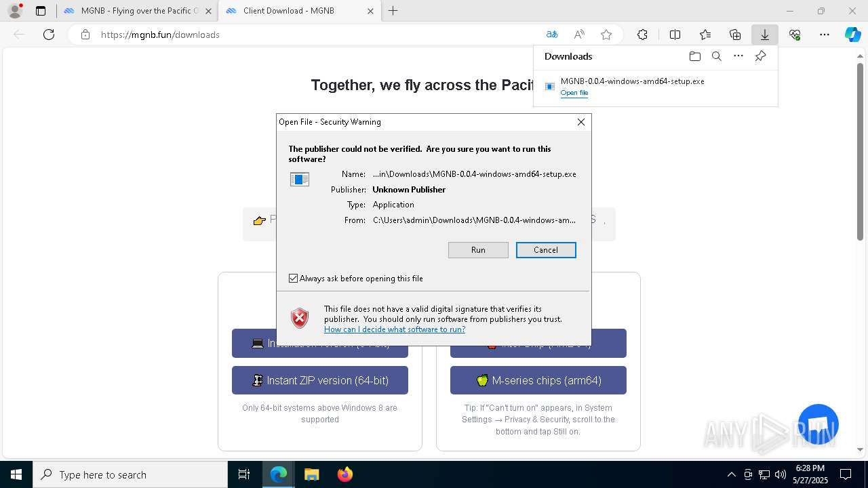Image resolution: width=868 pixels, height=488 pixels.
Task: Add this page to favorites star
Action: (x=606, y=35)
